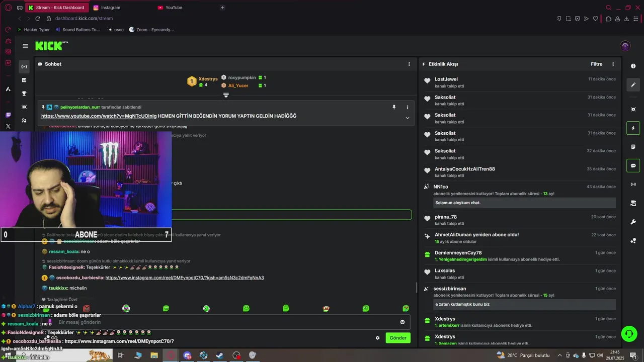The width and height of the screenshot is (644, 362).
Task: Open the Filtre option in activity feed
Action: point(596,64)
